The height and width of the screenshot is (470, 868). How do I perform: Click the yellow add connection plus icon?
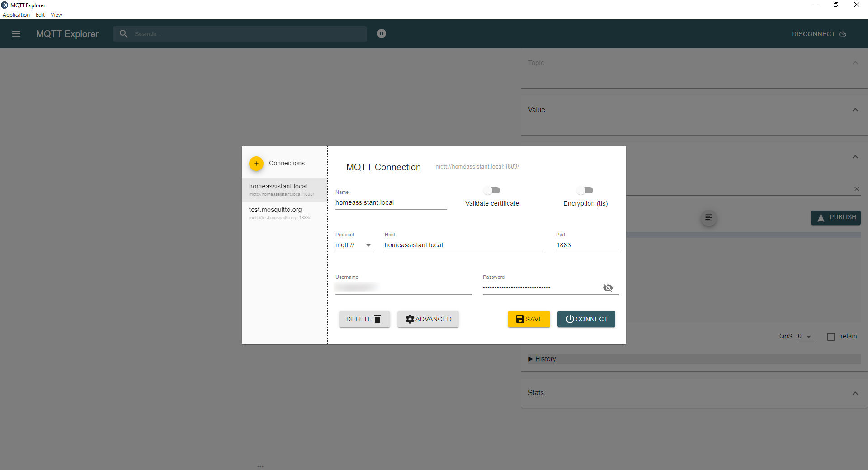(x=256, y=164)
